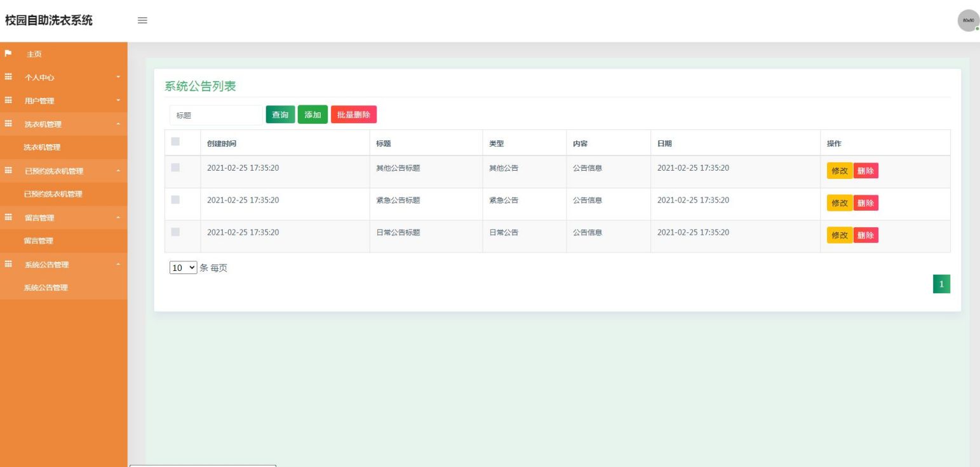
Task: Click the 系统公告列表 heading
Action: click(200, 87)
